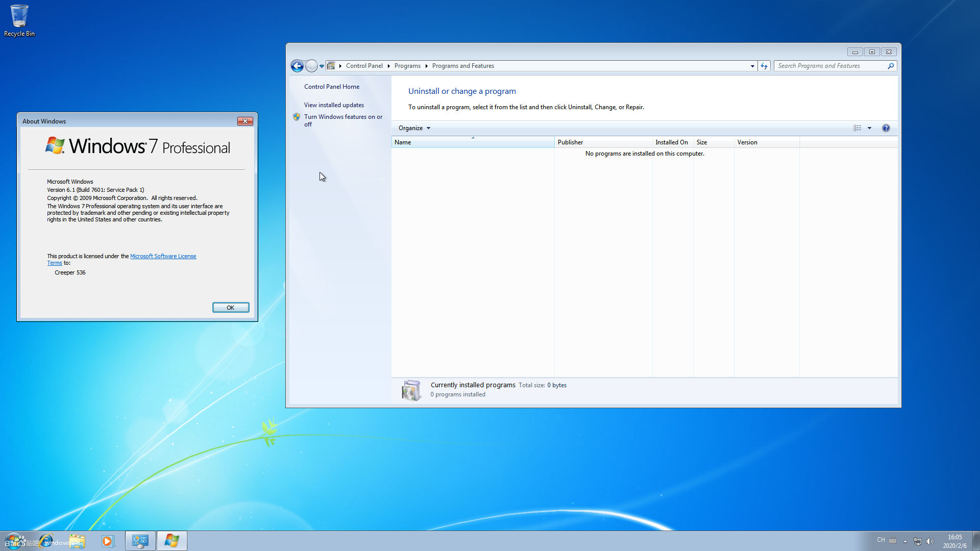Sort programs by Installed On column

coord(673,142)
